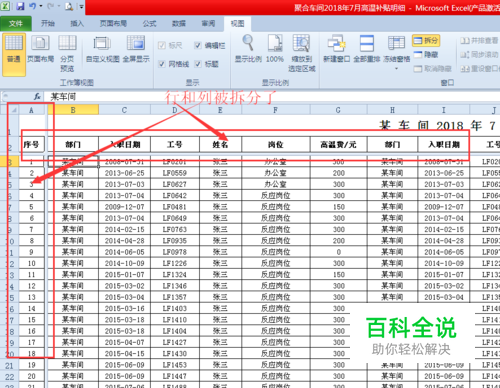Switch to the 公式 (Formulas) ribbon tab
Screen dimensions: 500x388
coord(149,23)
